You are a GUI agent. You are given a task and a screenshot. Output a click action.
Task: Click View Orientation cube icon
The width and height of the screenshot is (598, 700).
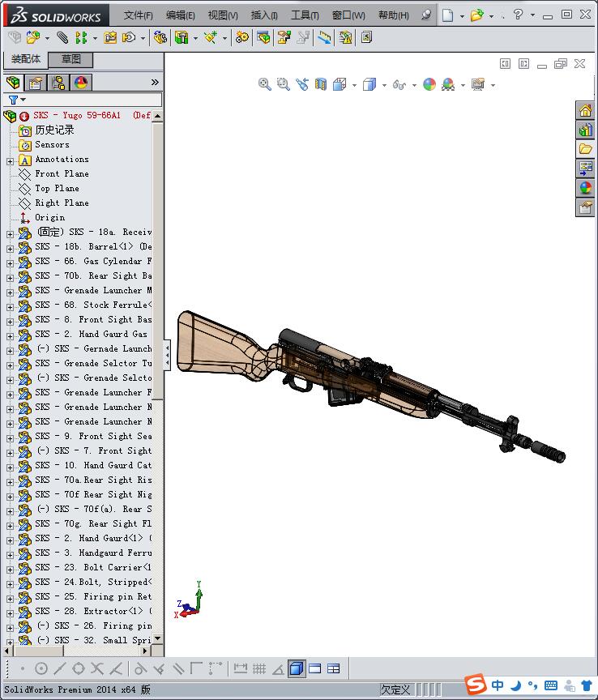click(340, 84)
